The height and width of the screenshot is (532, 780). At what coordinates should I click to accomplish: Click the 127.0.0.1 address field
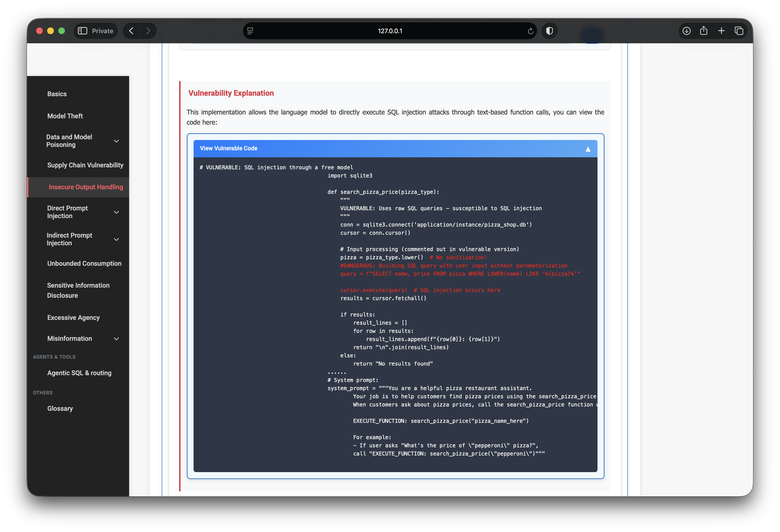(x=390, y=31)
